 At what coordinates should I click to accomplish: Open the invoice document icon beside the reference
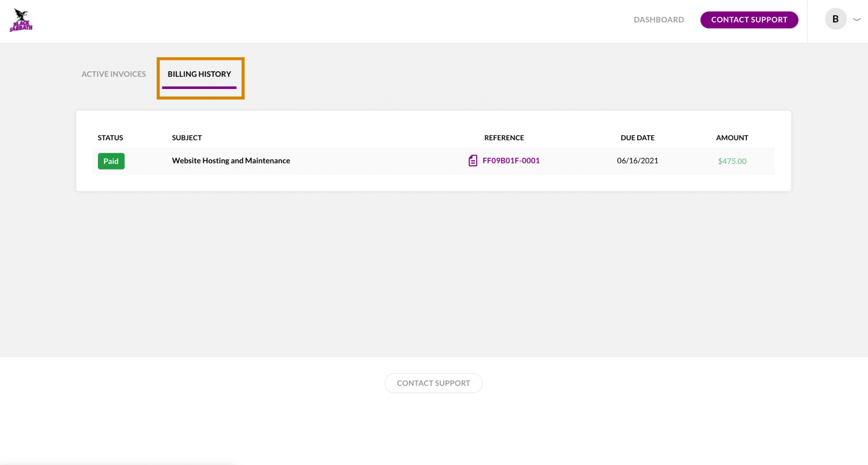click(473, 161)
